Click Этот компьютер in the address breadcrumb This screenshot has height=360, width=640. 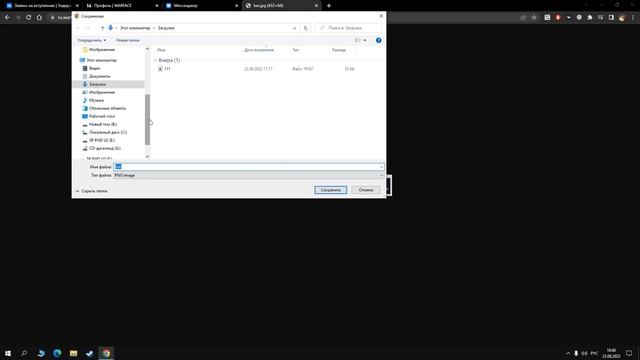coord(135,28)
